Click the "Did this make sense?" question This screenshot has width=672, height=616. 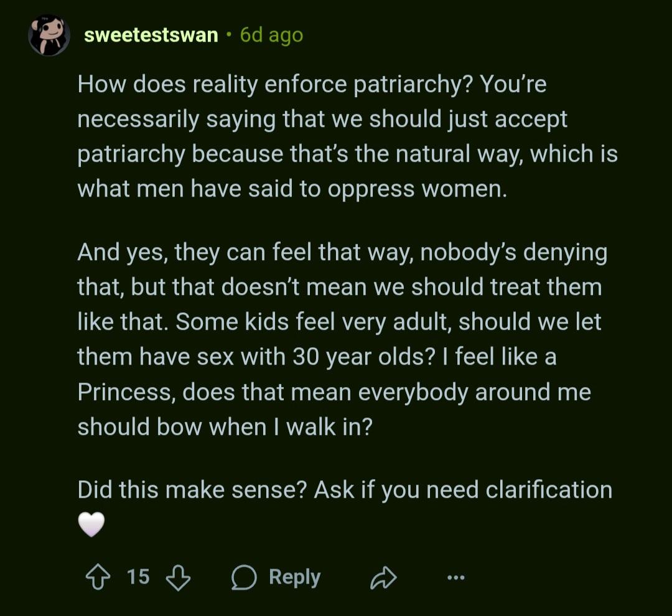[x=190, y=490]
